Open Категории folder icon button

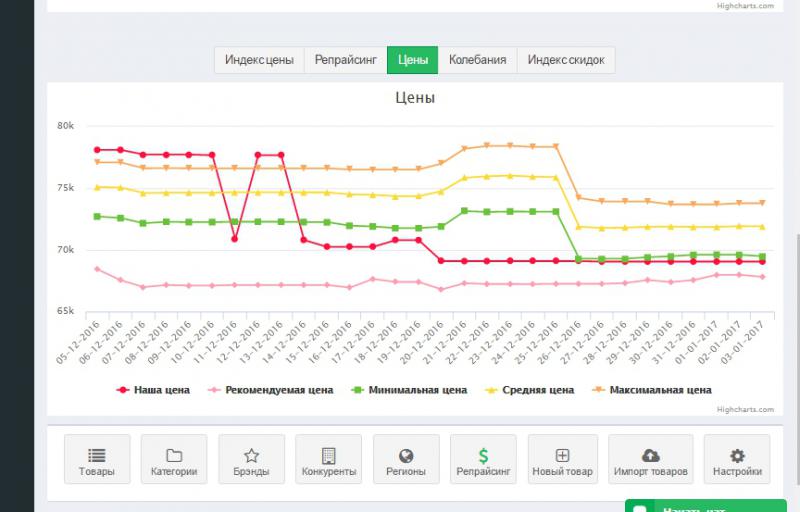click(x=174, y=461)
